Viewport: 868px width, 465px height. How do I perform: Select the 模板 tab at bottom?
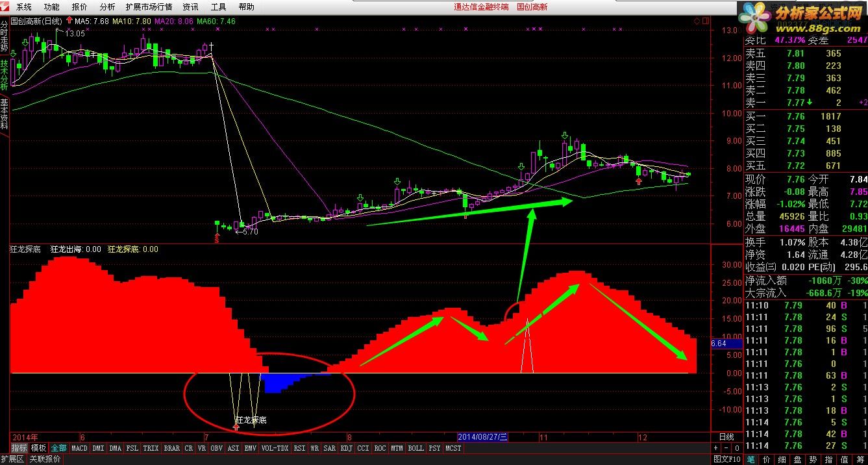tap(39, 448)
